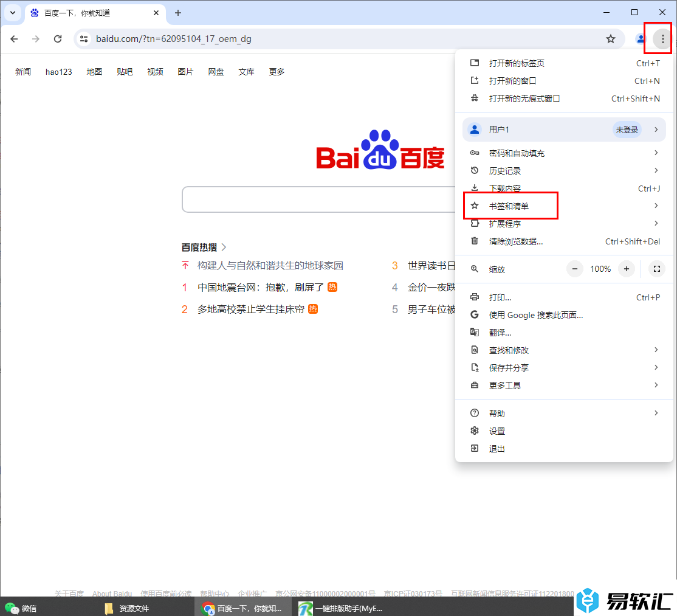Decrease zoom with minus button
This screenshot has width=677, height=616.
(575, 269)
